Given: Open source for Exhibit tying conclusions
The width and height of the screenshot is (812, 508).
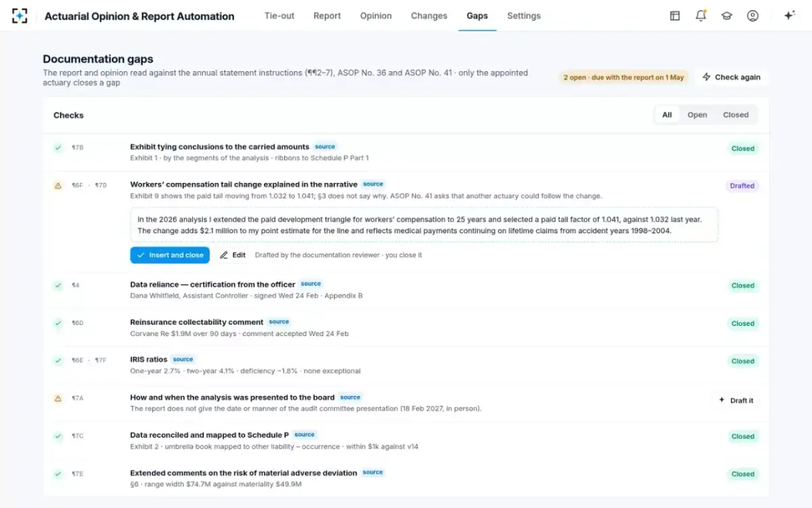Looking at the screenshot, I should tap(325, 146).
